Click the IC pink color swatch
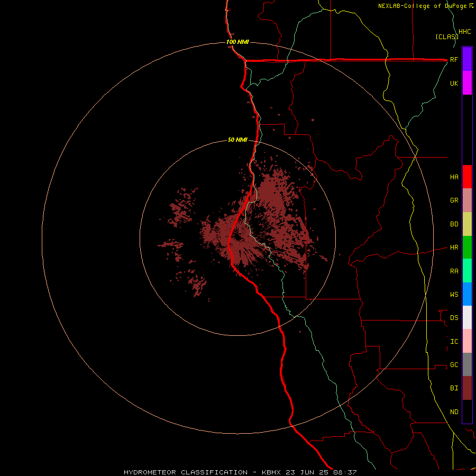Image resolution: width=476 pixels, height=476 pixels. coord(467,341)
